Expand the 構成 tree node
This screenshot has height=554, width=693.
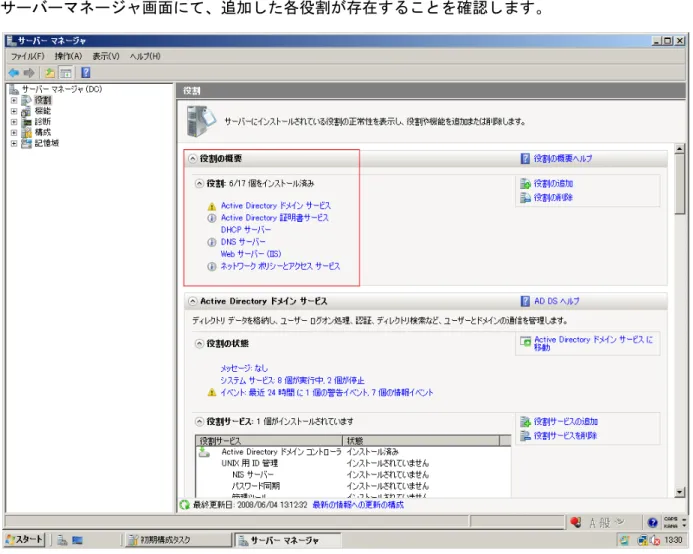[x=14, y=133]
